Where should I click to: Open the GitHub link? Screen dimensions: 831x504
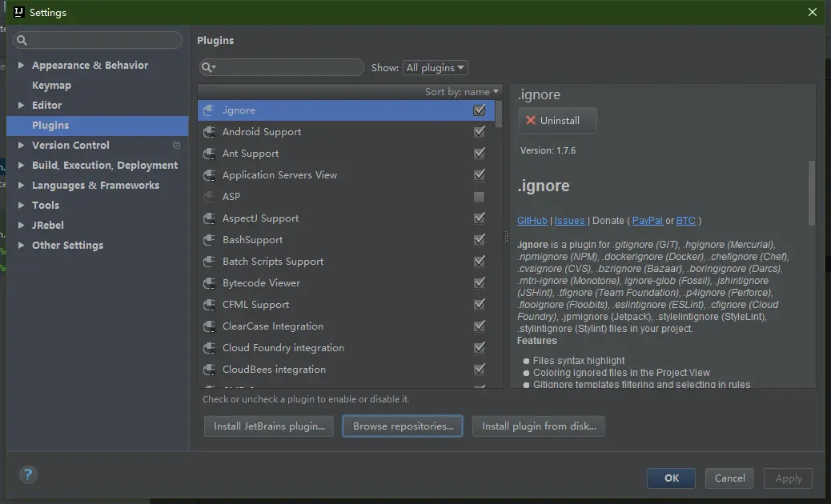click(x=532, y=221)
